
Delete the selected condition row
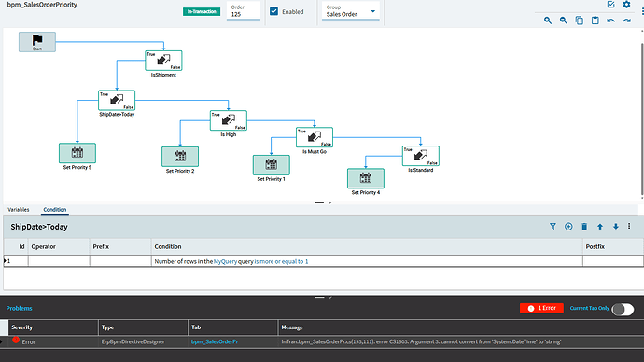[x=584, y=227]
